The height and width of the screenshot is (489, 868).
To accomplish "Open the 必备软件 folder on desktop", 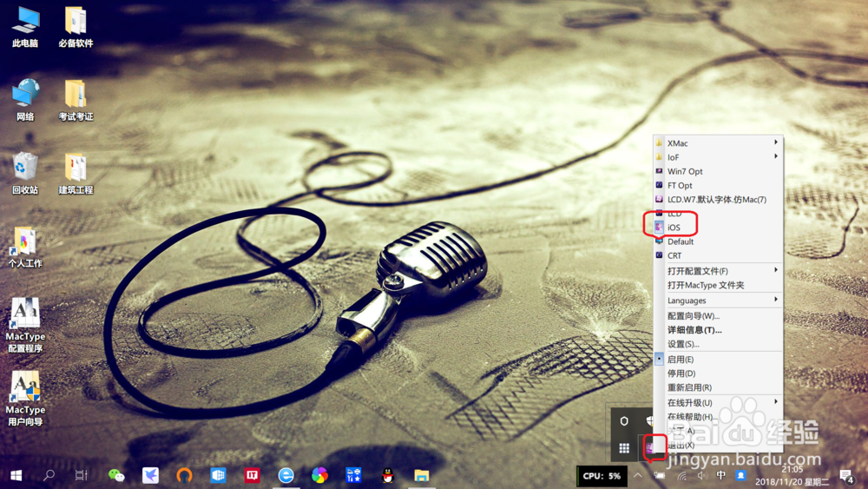I will [76, 27].
